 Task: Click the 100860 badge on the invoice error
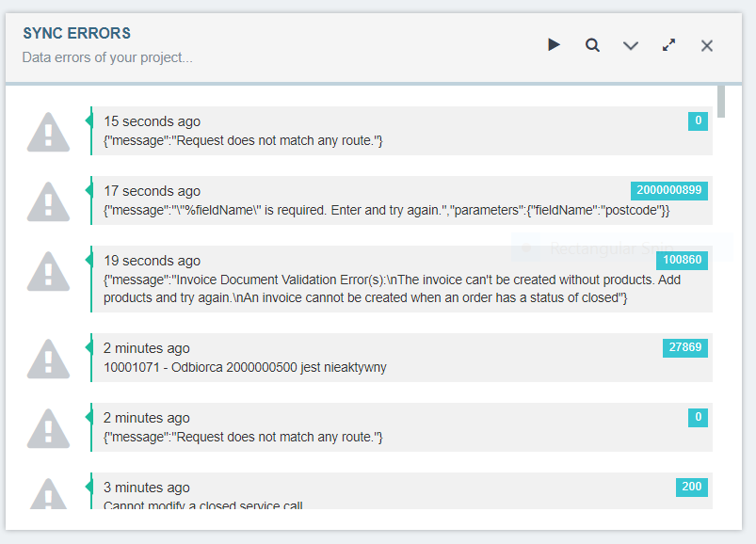point(684,260)
